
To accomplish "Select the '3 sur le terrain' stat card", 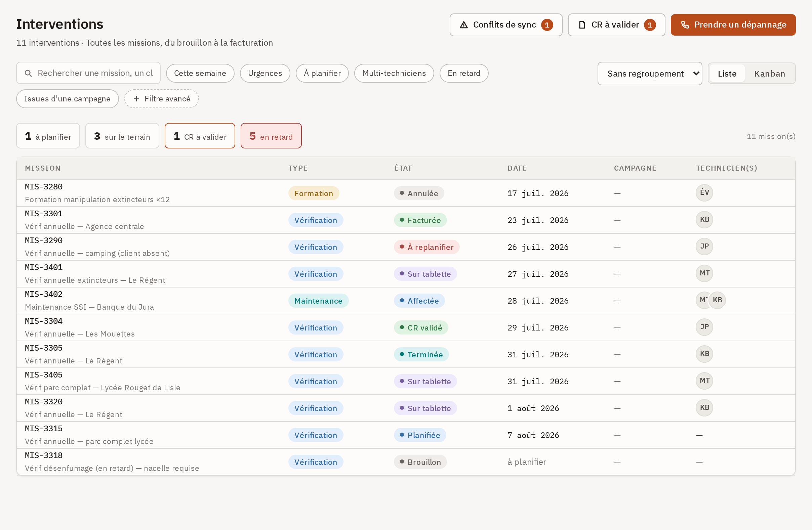I will pyautogui.click(x=122, y=136).
